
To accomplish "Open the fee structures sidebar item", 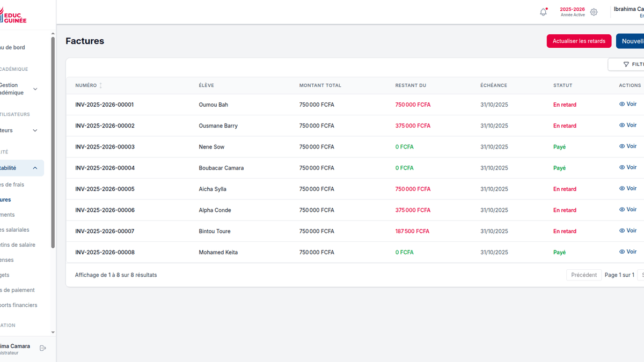I will pyautogui.click(x=12, y=185).
